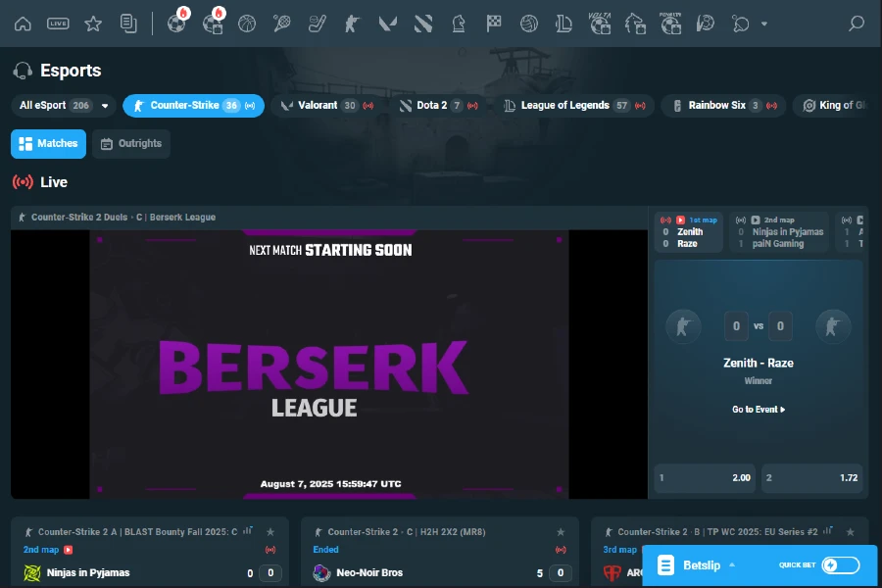Viewport: 882px width, 588px height.
Task: Open the Home icon in the top bar
Action: (22, 22)
